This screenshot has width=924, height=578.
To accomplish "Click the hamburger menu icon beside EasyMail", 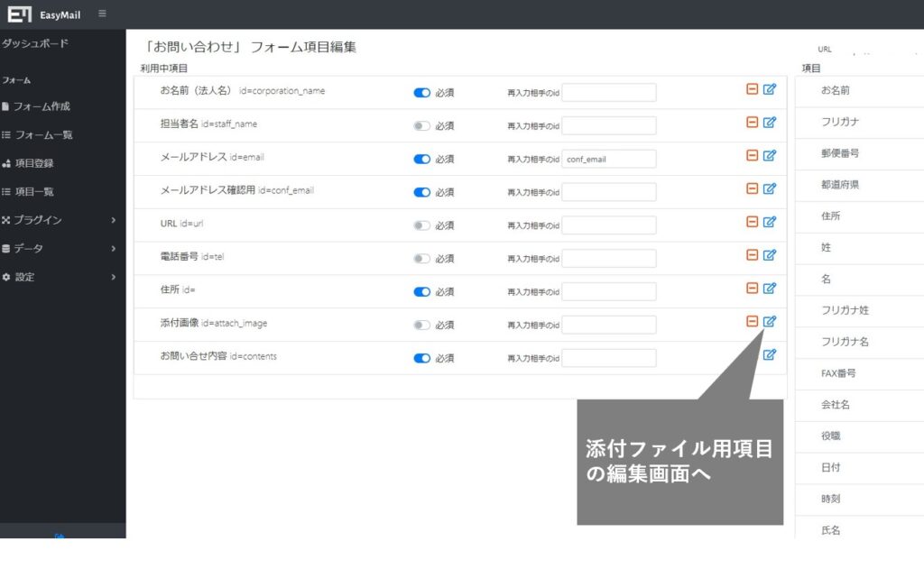I will (102, 14).
